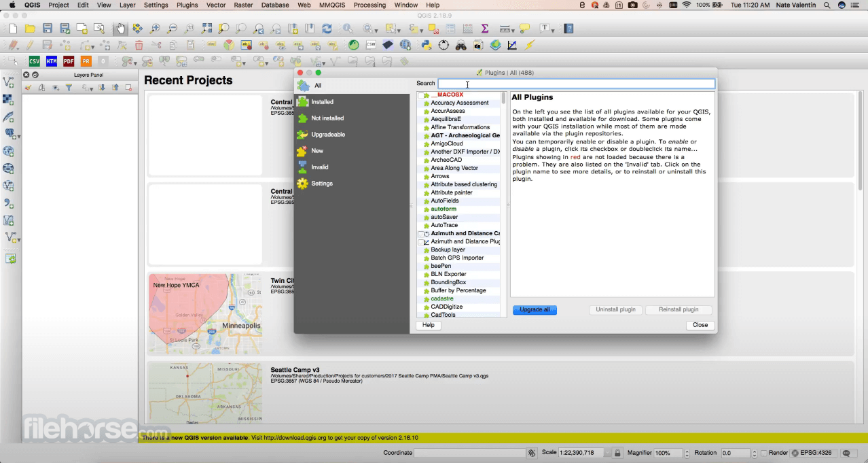Click the purple Sigma statistics icon
Image resolution: width=868 pixels, height=463 pixels.
click(485, 29)
